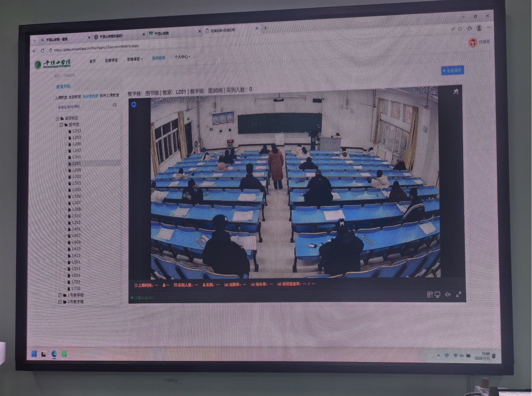Toggle video fullscreen with the expand arrows
The image size is (532, 396).
(x=459, y=294)
